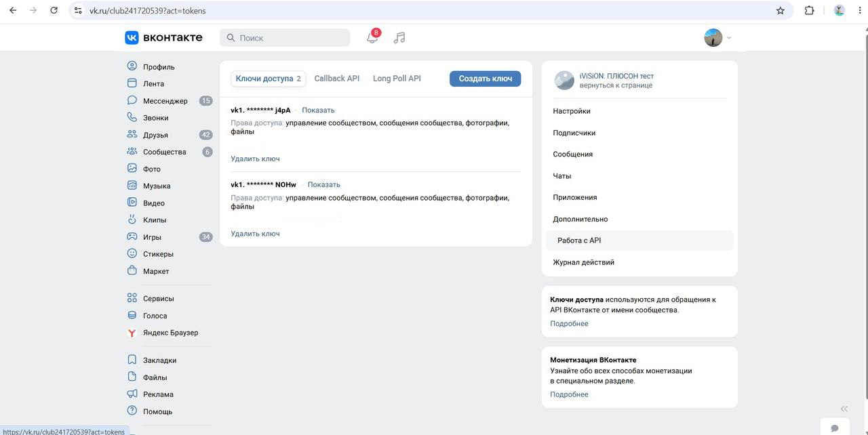Click Подробнее under Монетизация ВКонтакте

click(569, 394)
